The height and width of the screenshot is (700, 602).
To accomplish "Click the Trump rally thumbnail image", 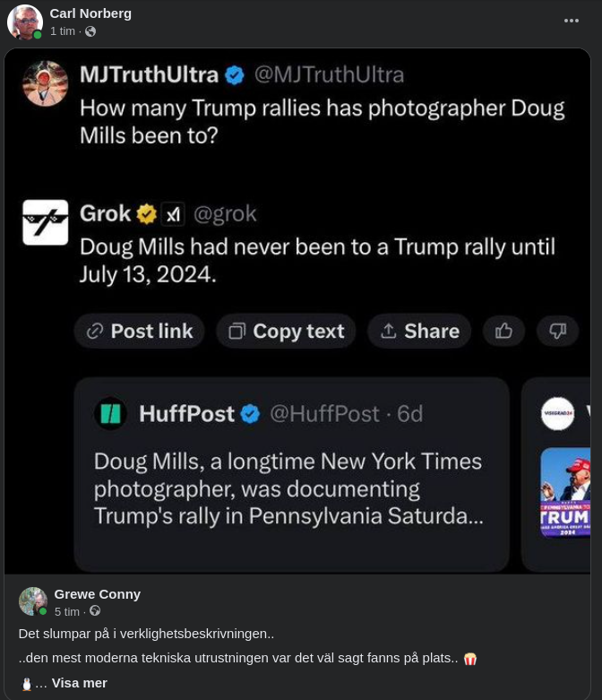I will (565, 493).
